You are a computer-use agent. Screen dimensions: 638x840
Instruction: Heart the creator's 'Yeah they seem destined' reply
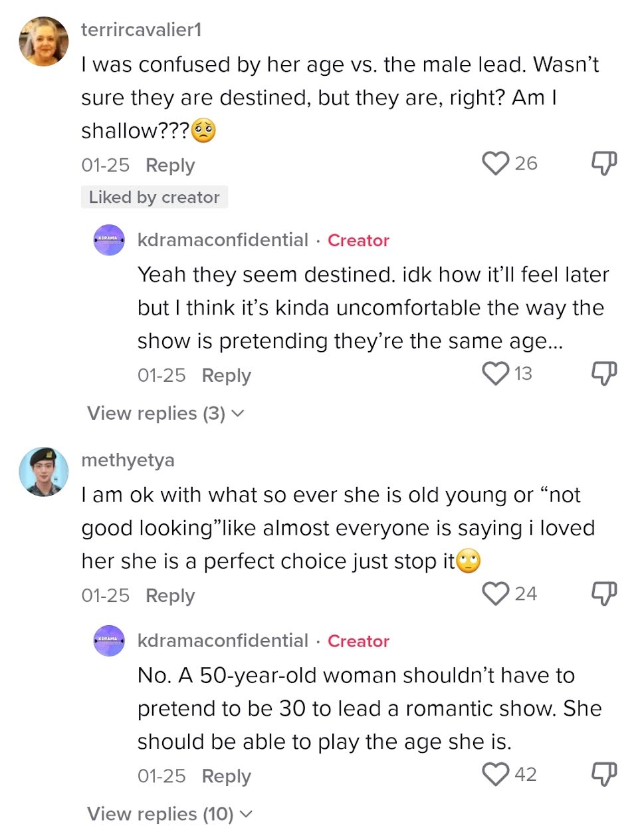(x=495, y=373)
